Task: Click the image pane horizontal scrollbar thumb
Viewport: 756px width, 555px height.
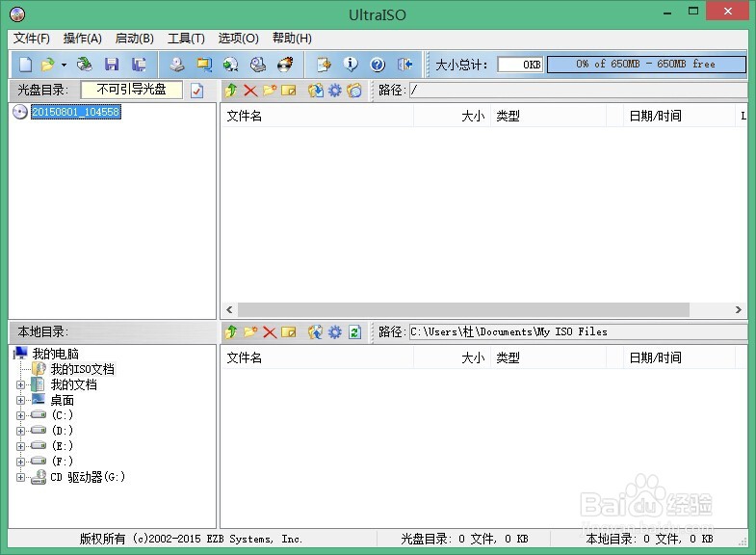Action: coord(463,309)
